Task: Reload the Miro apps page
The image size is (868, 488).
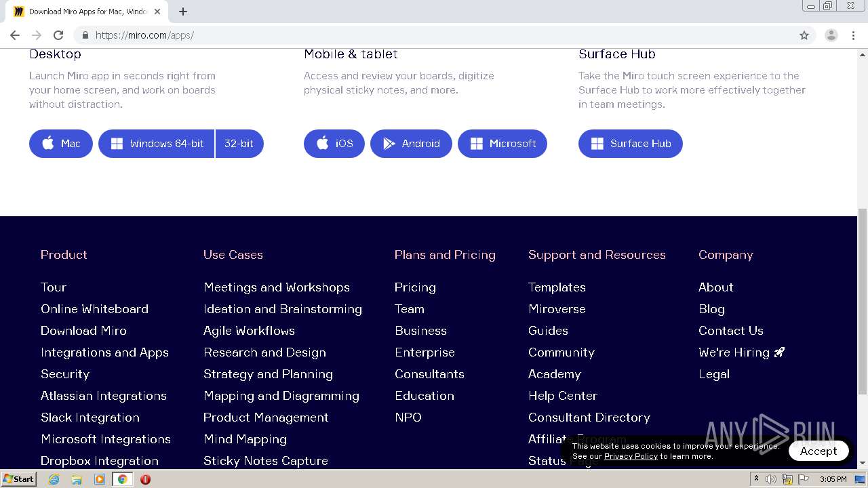Action: point(58,35)
